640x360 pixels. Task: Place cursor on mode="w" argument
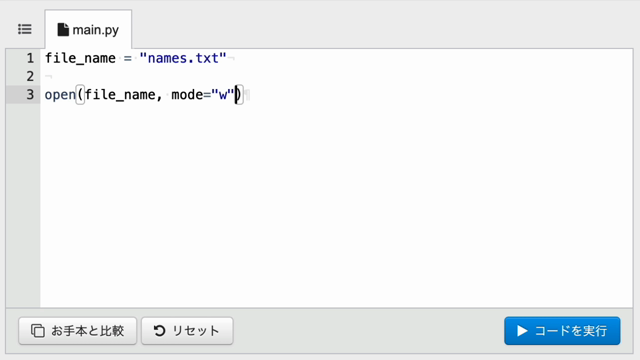pos(202,95)
